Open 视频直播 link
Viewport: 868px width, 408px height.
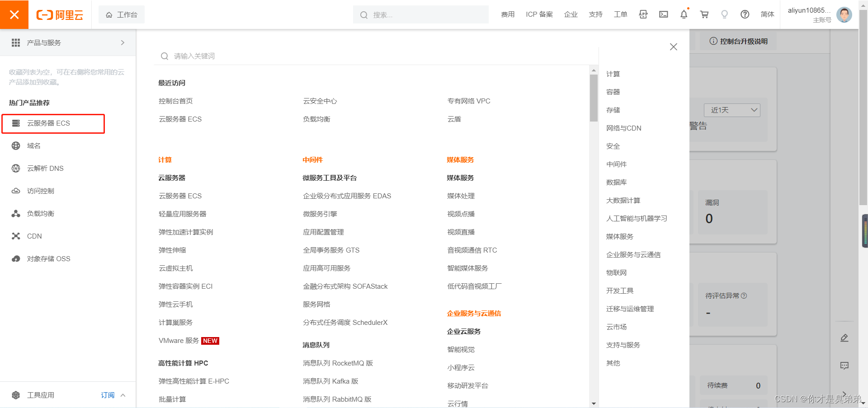(x=461, y=232)
